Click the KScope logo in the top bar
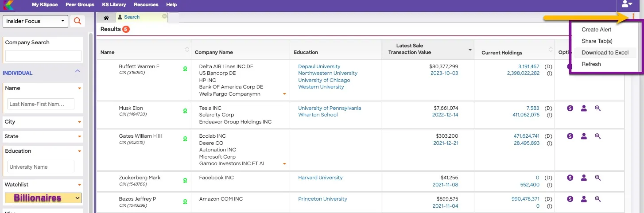Image resolution: width=644 pixels, height=213 pixels. tap(8, 5)
